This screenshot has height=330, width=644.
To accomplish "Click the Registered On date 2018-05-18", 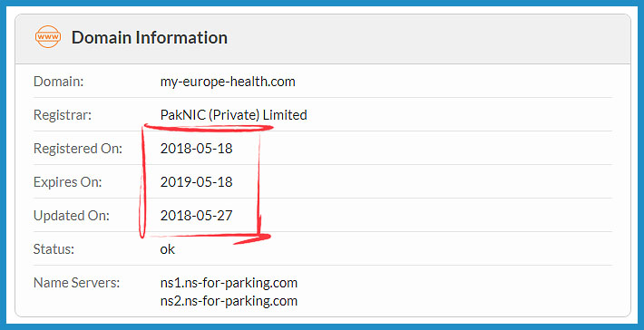I will pyautogui.click(x=196, y=148).
